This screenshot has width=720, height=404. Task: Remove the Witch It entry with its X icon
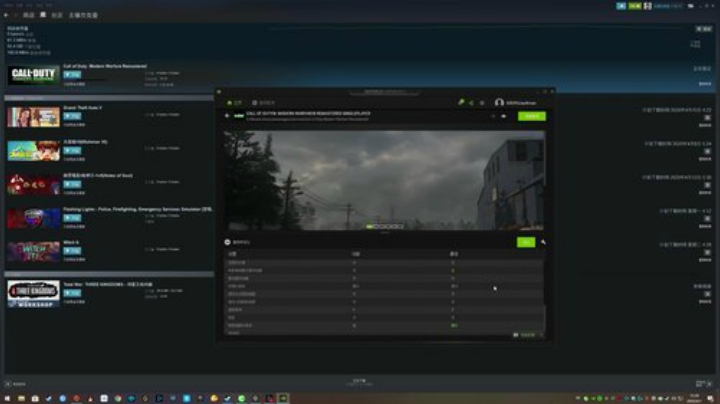pyautogui.click(x=708, y=252)
